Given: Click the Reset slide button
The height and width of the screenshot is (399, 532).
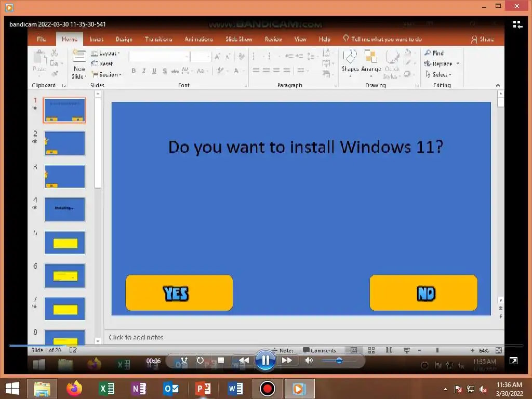Looking at the screenshot, I should click(x=102, y=64).
